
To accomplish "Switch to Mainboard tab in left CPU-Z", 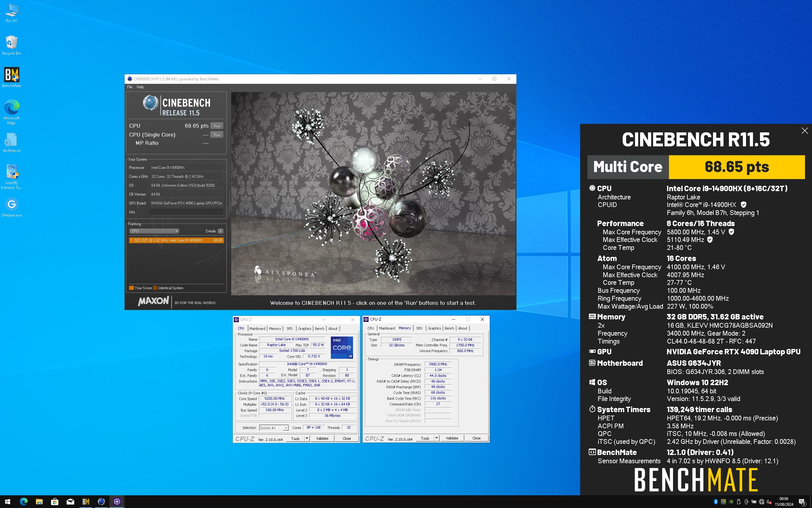I will click(257, 329).
